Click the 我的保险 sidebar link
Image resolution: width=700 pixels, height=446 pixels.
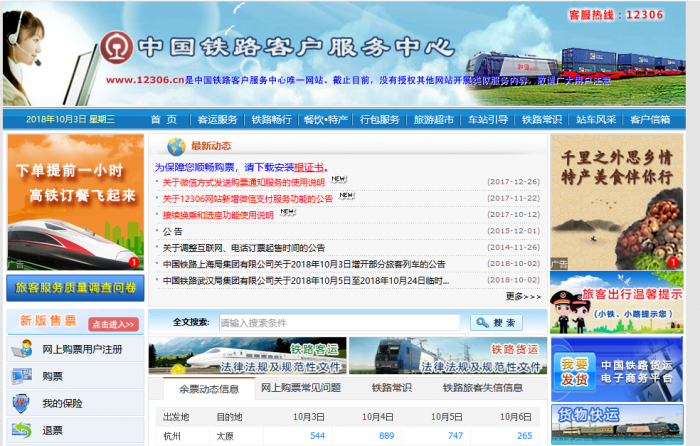pos(62,404)
